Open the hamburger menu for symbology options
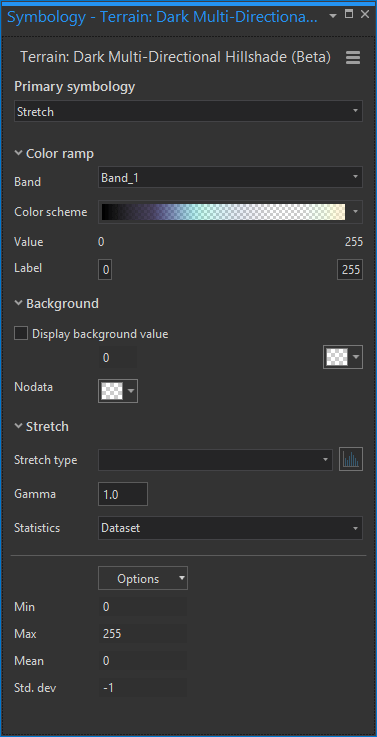377x737 pixels. coord(353,58)
